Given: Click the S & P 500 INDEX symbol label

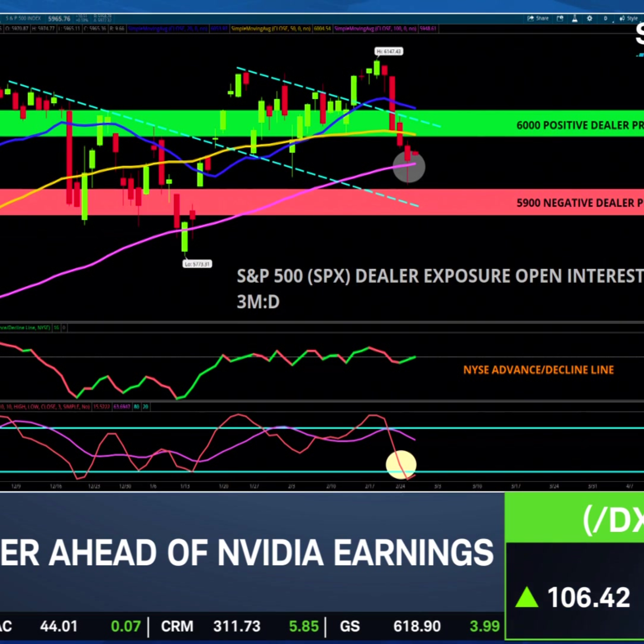Looking at the screenshot, I should [x=23, y=18].
